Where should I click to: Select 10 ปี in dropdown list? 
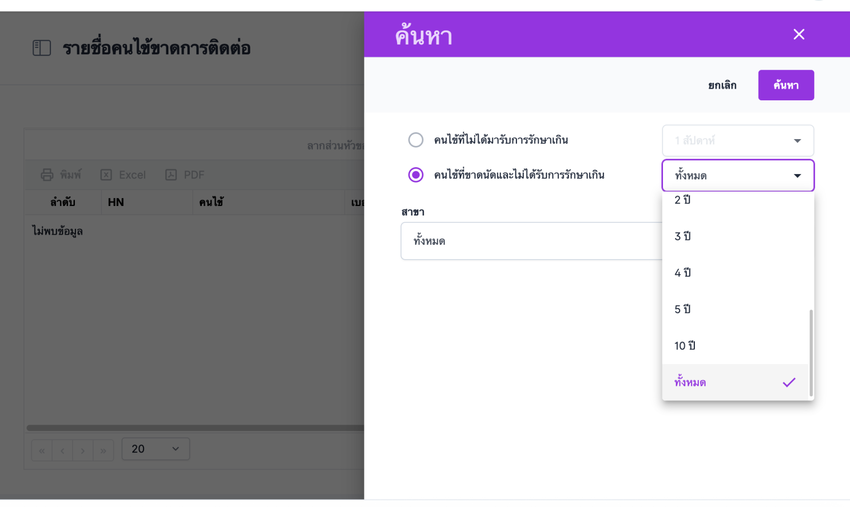point(685,346)
